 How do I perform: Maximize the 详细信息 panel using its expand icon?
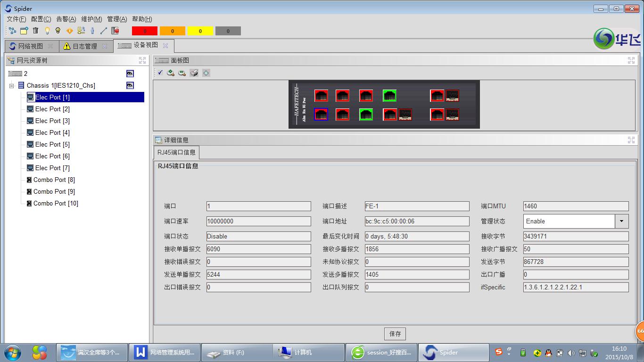click(631, 140)
